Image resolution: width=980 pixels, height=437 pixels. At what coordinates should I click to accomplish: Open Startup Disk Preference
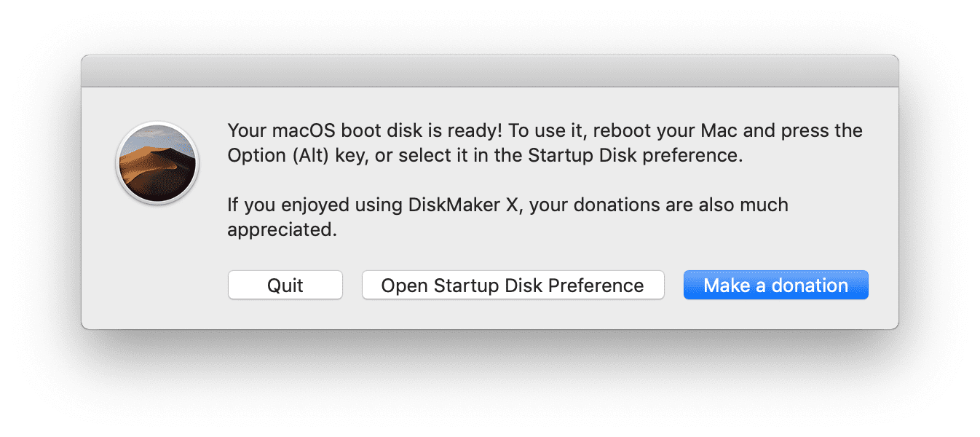tap(513, 285)
